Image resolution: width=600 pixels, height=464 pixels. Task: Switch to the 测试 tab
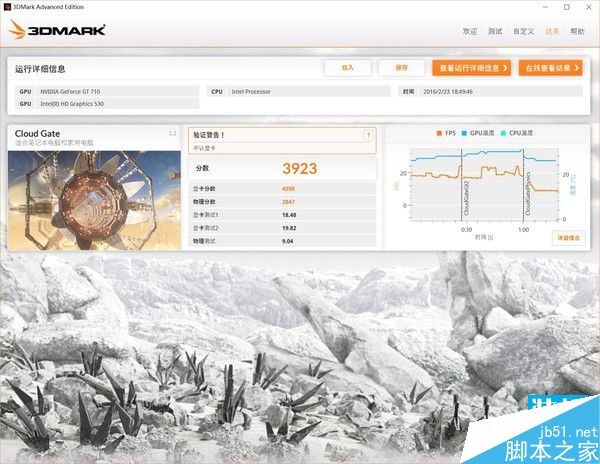click(x=495, y=31)
